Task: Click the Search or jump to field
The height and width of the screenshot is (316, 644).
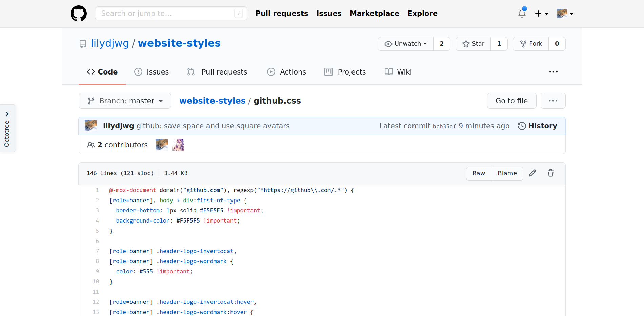Action: pyautogui.click(x=171, y=14)
